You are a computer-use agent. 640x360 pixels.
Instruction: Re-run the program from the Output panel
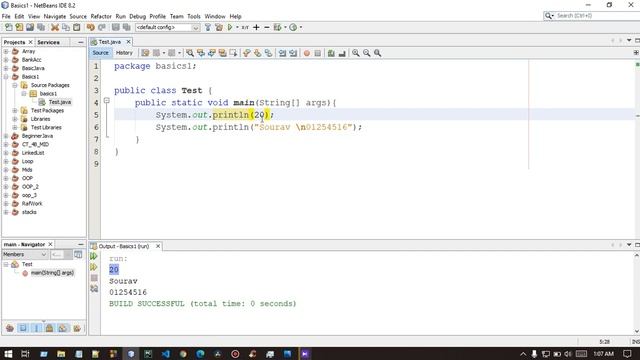(x=94, y=256)
